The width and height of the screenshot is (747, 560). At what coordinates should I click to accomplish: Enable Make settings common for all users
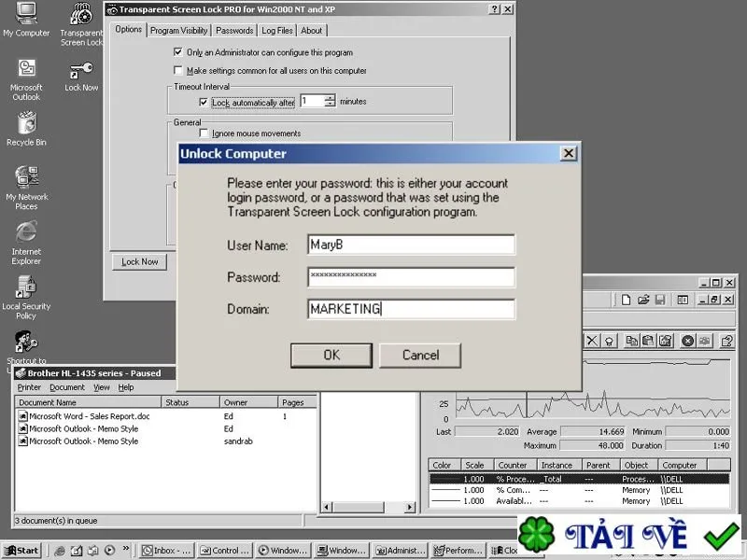[177, 71]
